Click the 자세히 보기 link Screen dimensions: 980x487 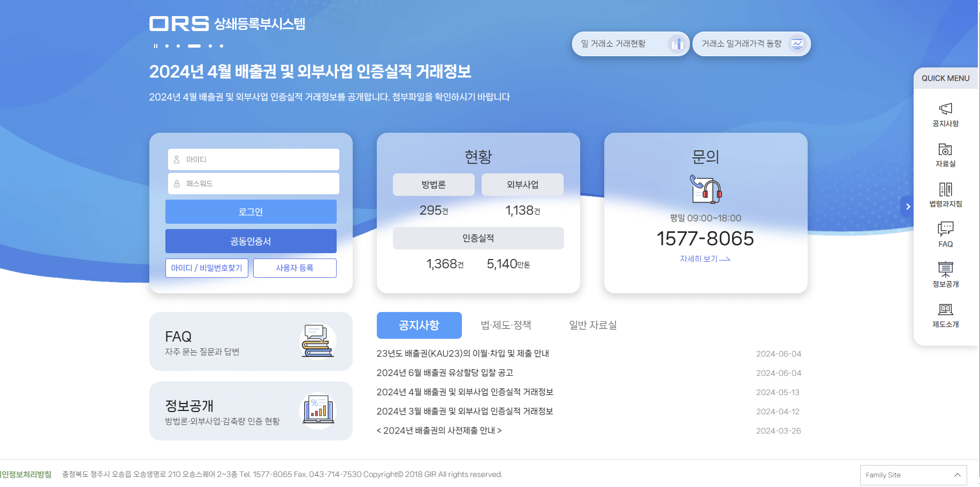pyautogui.click(x=705, y=258)
